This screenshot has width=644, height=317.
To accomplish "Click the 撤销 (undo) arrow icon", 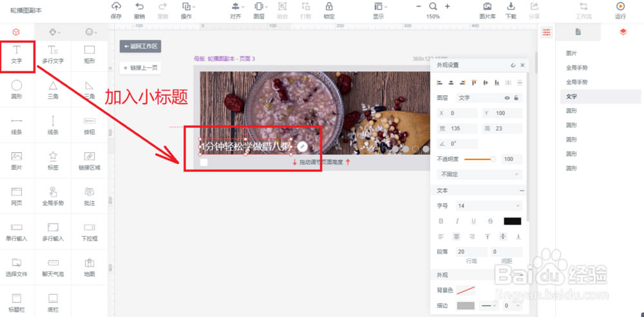I will tap(140, 6).
